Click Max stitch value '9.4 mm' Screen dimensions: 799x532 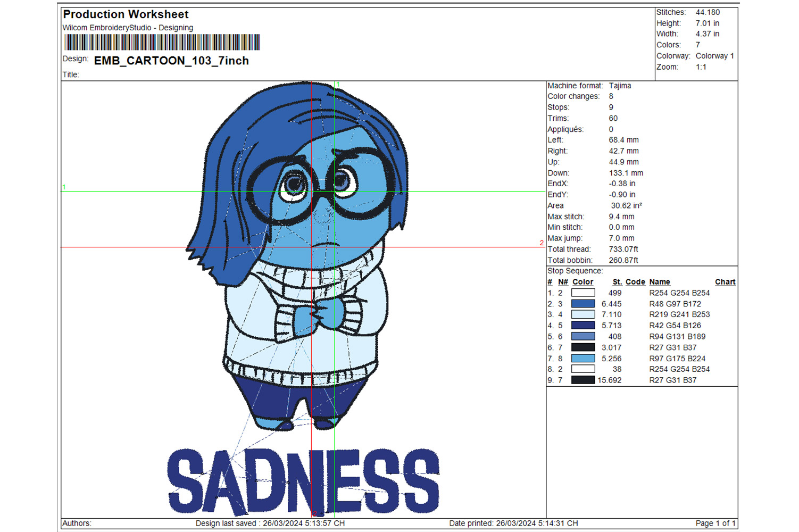tap(621, 217)
